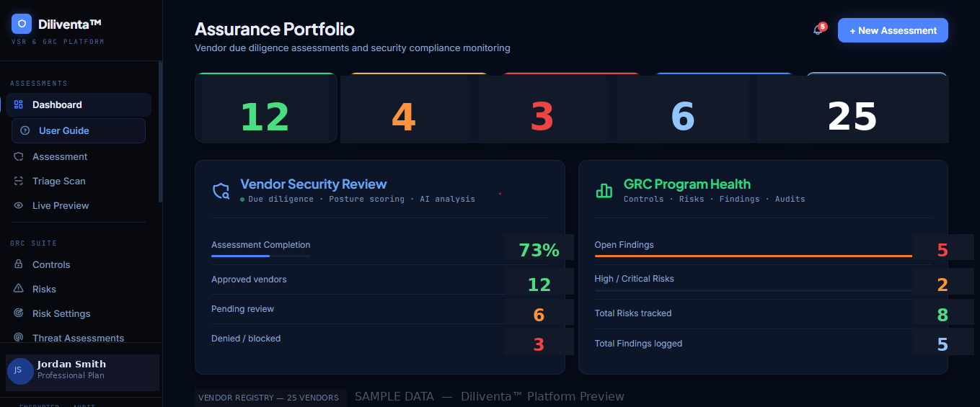Image resolution: width=980 pixels, height=407 pixels.
Task: Click the GRC Program Health chart icon
Action: [604, 191]
